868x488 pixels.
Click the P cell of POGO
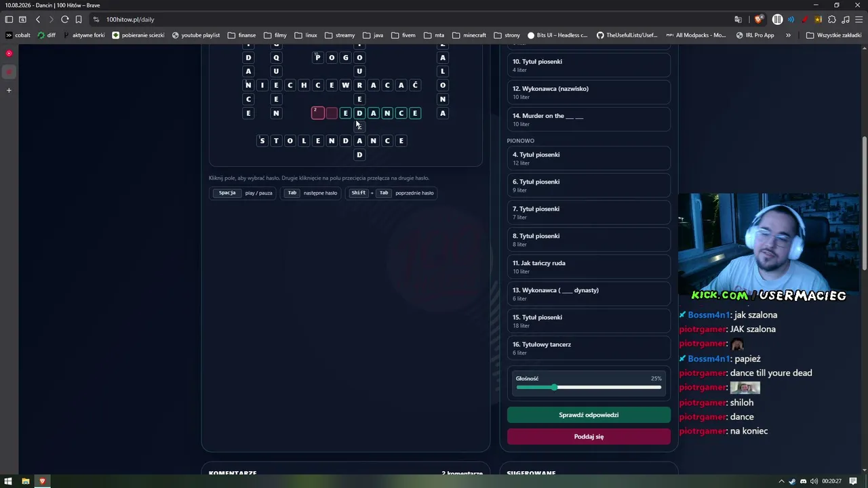pyautogui.click(x=318, y=58)
